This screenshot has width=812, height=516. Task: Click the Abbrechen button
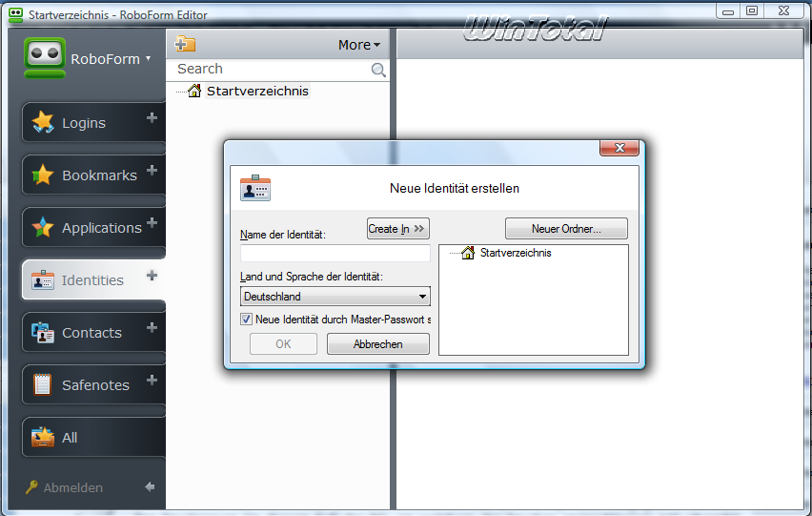(x=378, y=344)
